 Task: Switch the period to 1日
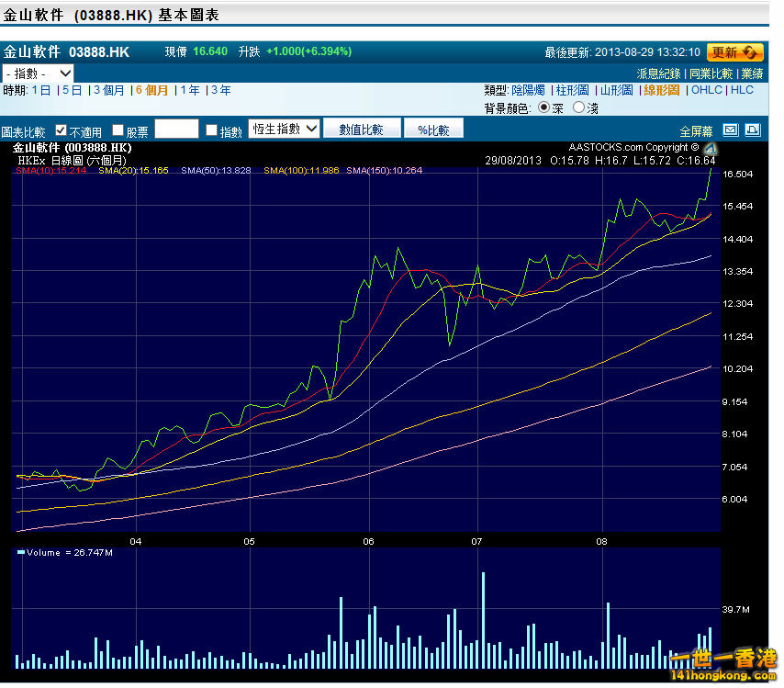pos(41,90)
